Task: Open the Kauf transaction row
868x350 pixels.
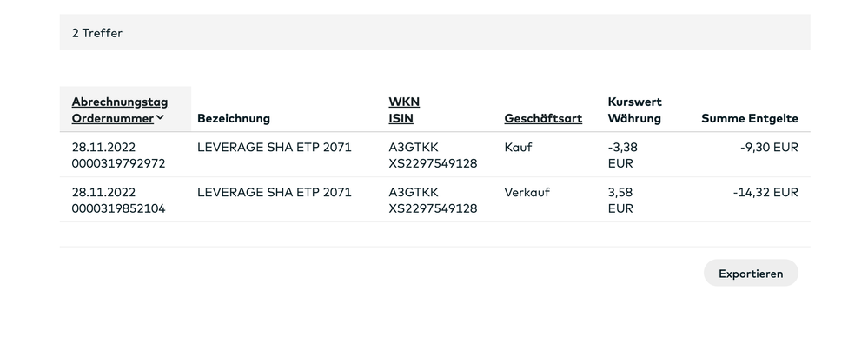Action: coord(518,147)
